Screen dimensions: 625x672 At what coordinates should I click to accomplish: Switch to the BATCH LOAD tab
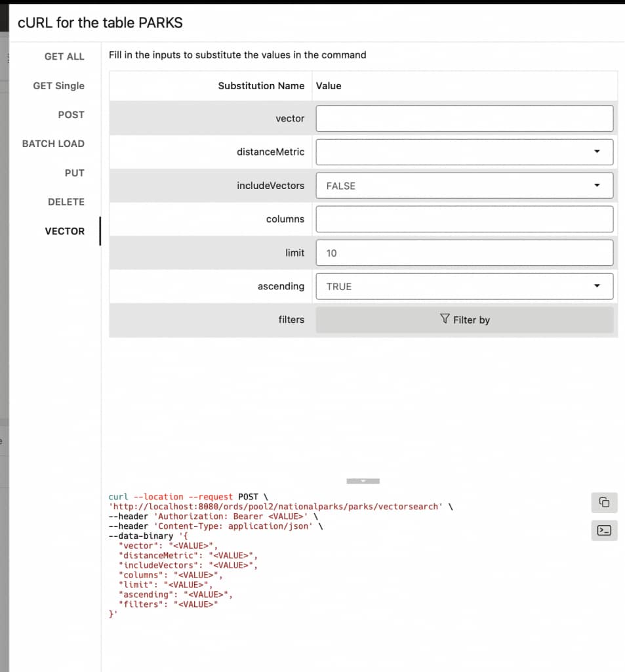tap(53, 144)
